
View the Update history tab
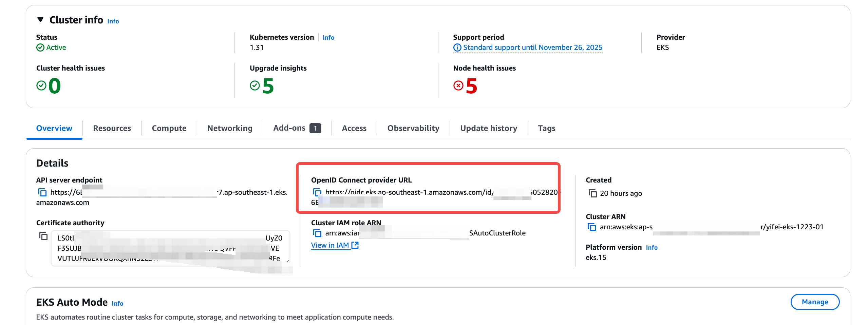(x=489, y=128)
